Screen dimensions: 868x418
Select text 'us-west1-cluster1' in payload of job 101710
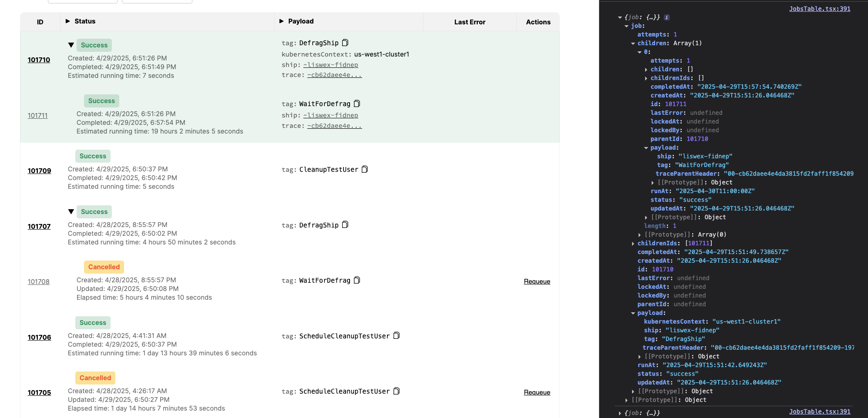tap(382, 54)
